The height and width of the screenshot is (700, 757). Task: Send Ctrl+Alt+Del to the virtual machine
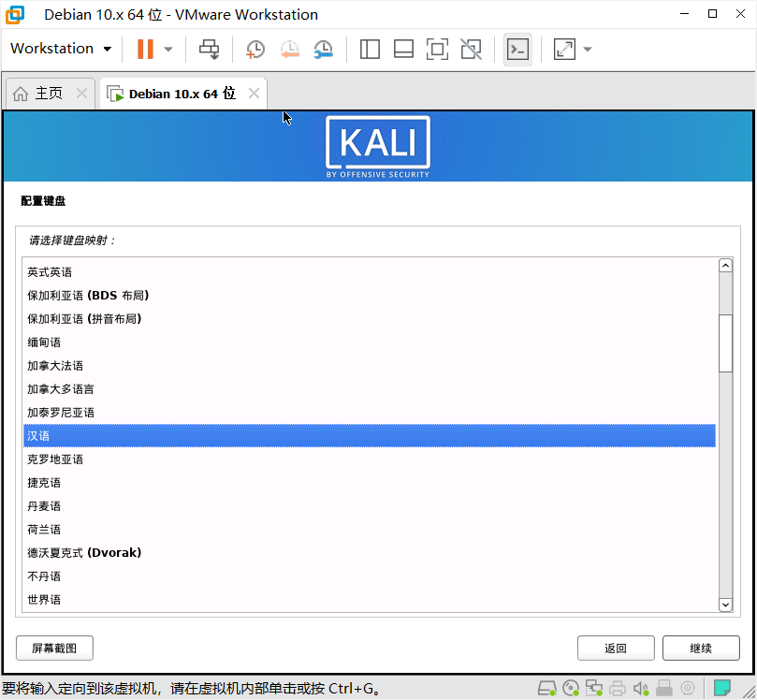[209, 49]
